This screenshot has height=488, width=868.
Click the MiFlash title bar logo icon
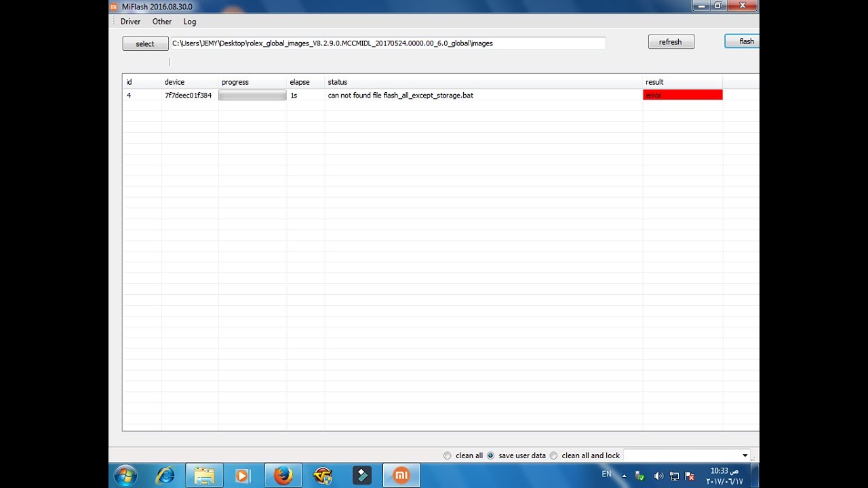point(114,6)
